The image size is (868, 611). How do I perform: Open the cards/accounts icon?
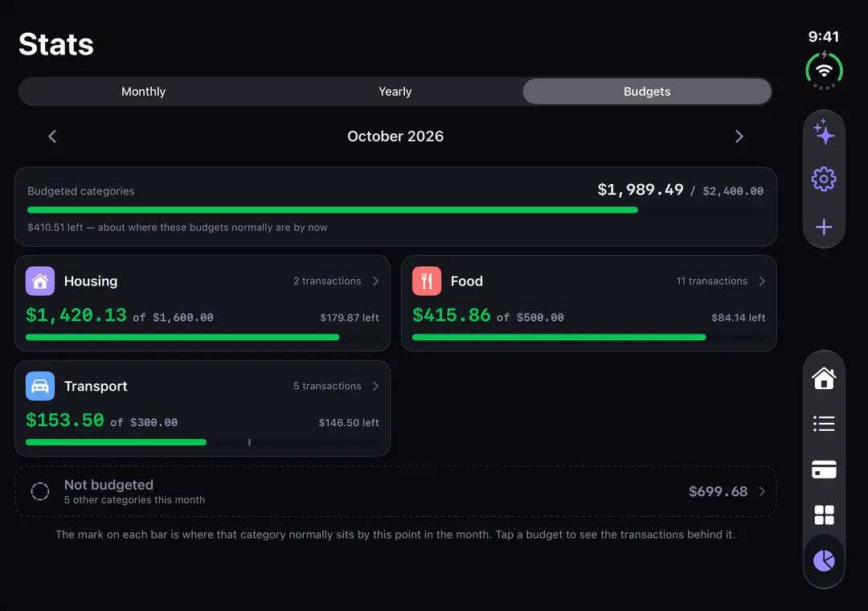tap(824, 470)
